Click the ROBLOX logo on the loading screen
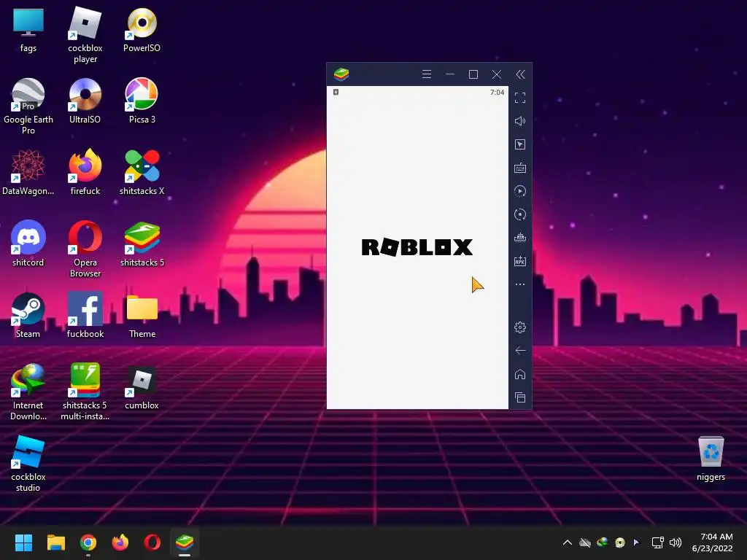This screenshot has height=560, width=747. [417, 247]
